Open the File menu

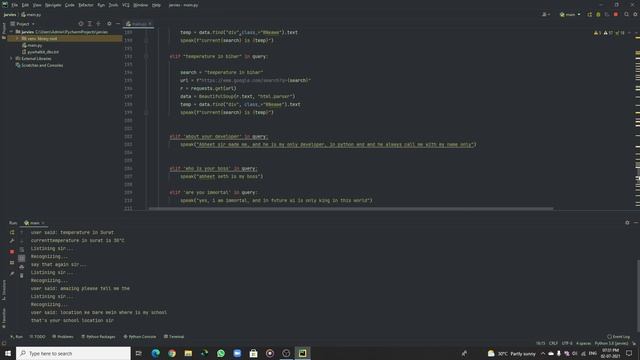coord(15,5)
